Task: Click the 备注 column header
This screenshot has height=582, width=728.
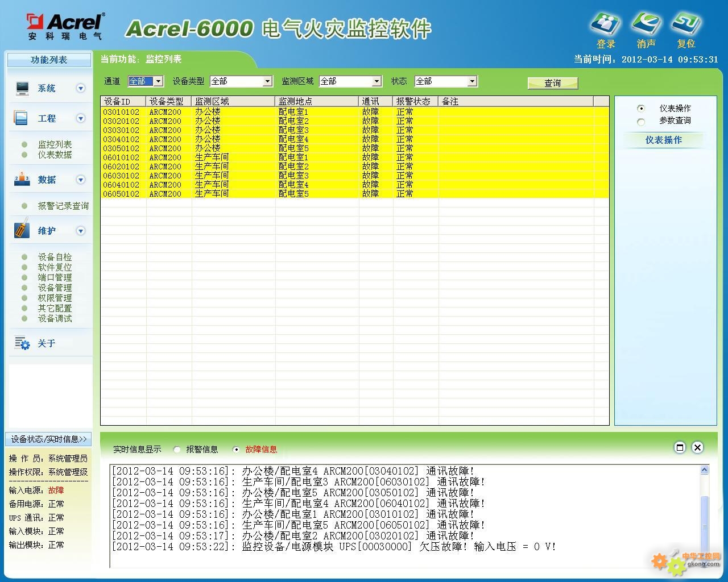Action: click(x=516, y=101)
